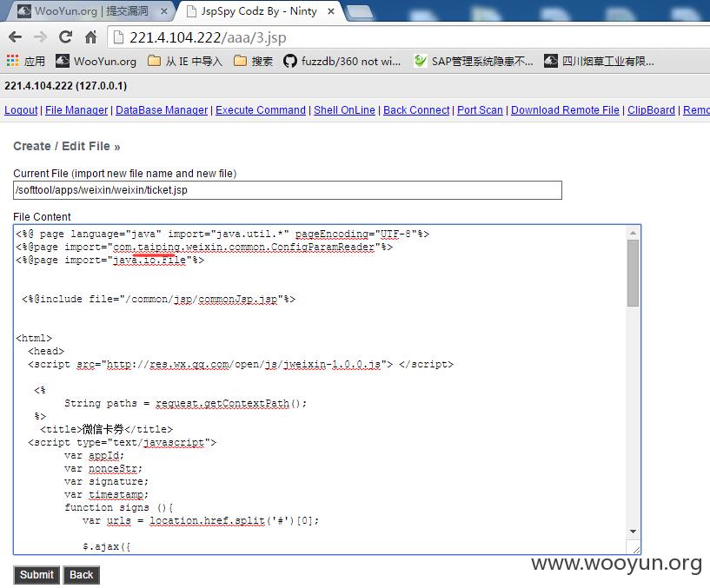Open the 四川烟草工业 bookmark
This screenshot has width=710, height=588.
tap(599, 61)
